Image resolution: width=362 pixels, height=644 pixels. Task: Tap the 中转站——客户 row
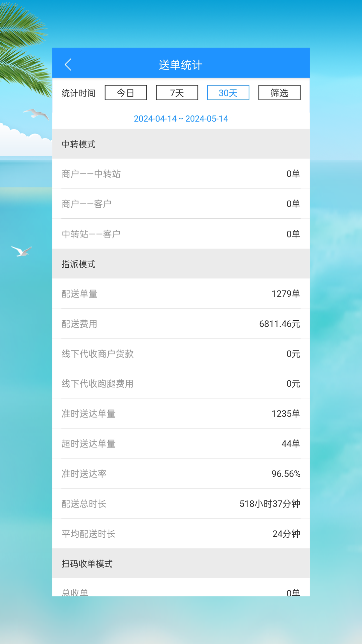pyautogui.click(x=181, y=233)
